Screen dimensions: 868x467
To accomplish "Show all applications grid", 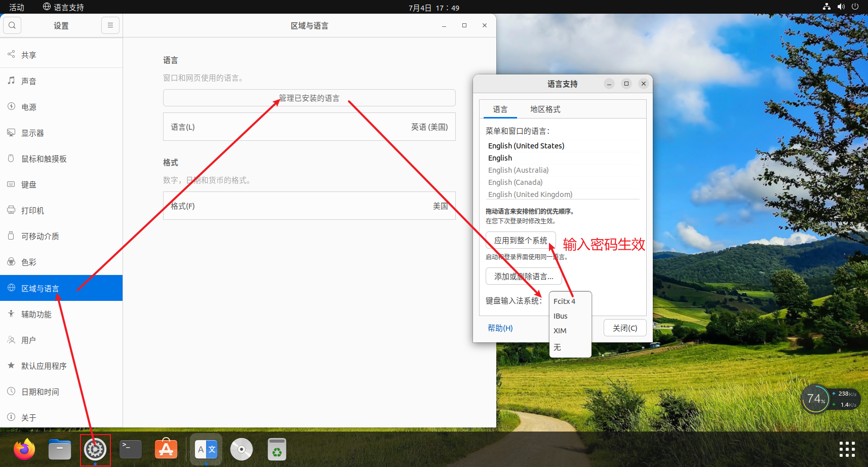I will pos(847,449).
